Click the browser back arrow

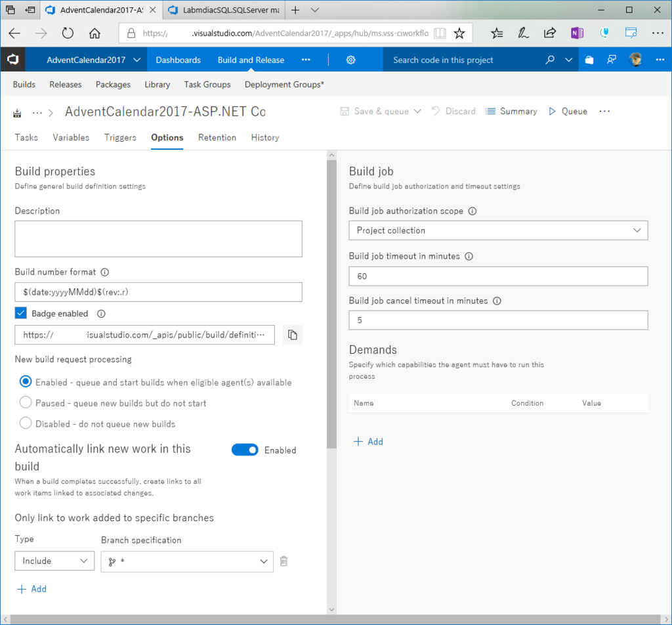point(14,33)
